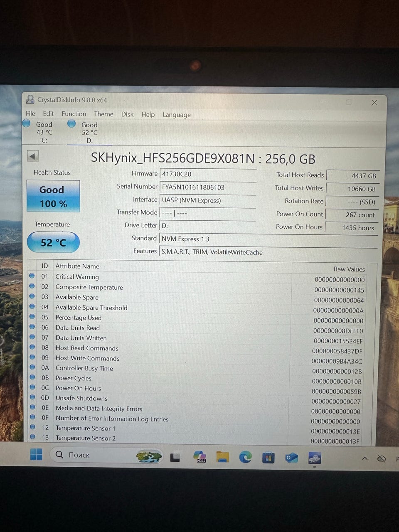Open File Explorer from the taskbar
The height and width of the screenshot is (532, 399).
(223, 458)
